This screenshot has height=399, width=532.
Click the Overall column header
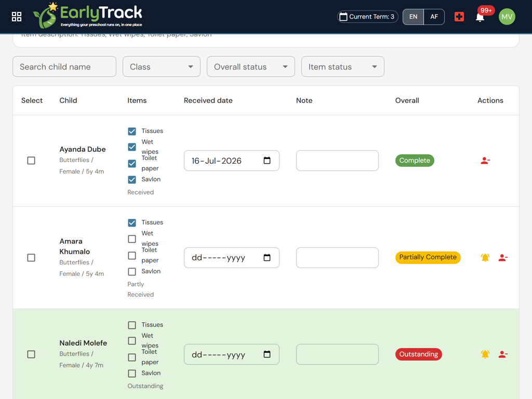(407, 100)
